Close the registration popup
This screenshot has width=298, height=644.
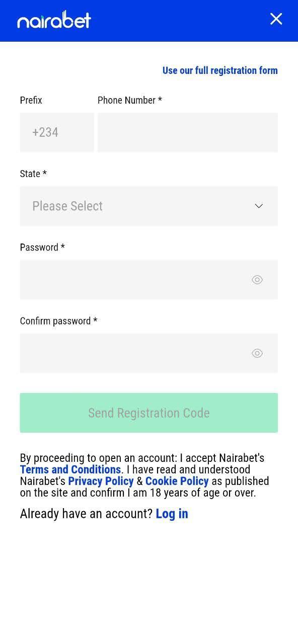276,19
